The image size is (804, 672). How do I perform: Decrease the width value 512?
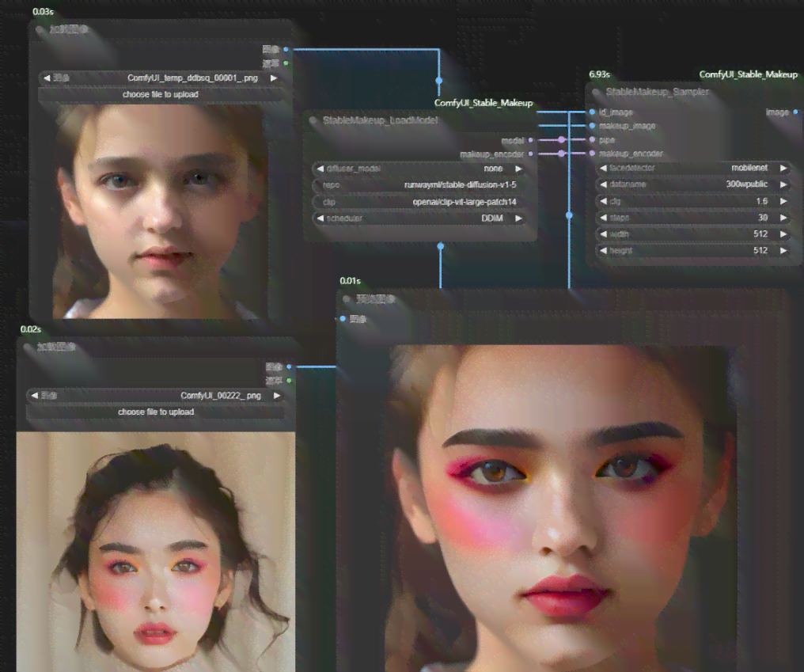click(603, 234)
